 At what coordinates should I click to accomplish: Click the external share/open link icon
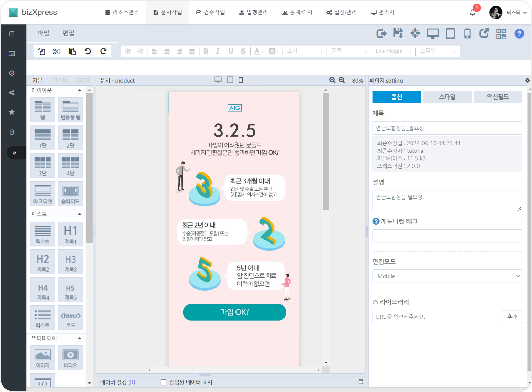click(484, 33)
